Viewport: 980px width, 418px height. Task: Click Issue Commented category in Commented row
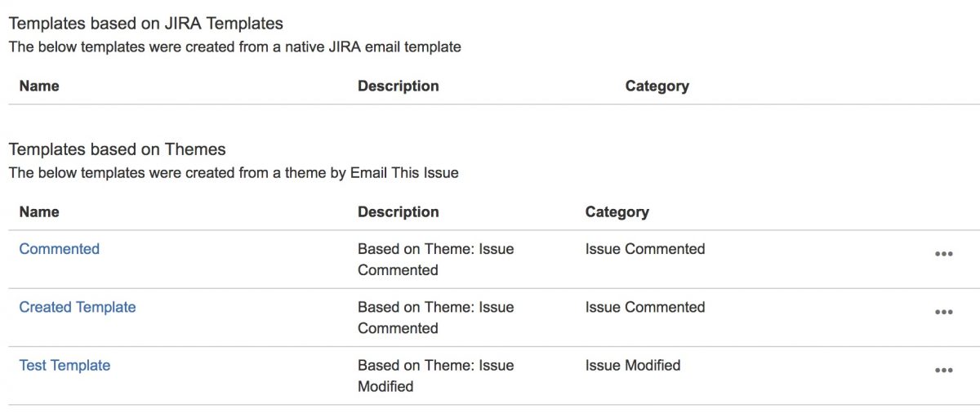coord(645,249)
